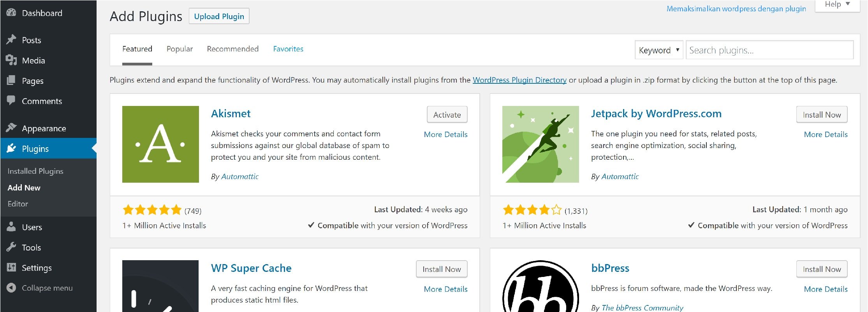Open the Media menu label
The height and width of the screenshot is (312, 868).
pos(33,60)
